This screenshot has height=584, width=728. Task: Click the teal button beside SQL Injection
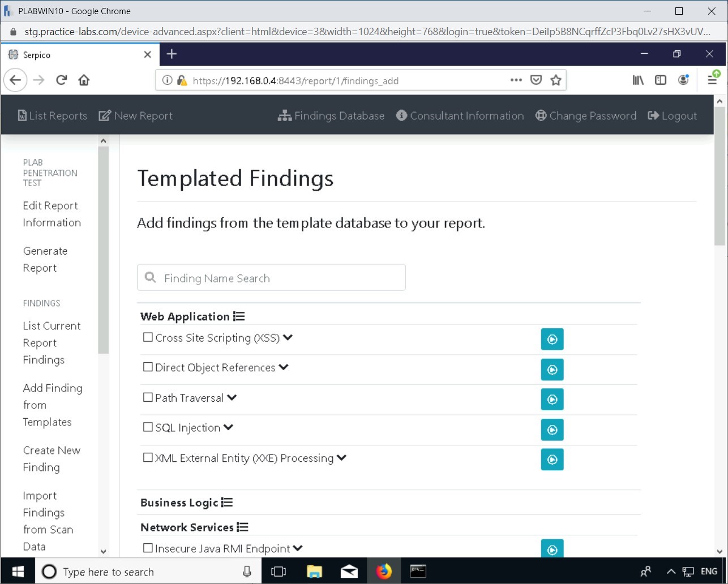pos(552,430)
